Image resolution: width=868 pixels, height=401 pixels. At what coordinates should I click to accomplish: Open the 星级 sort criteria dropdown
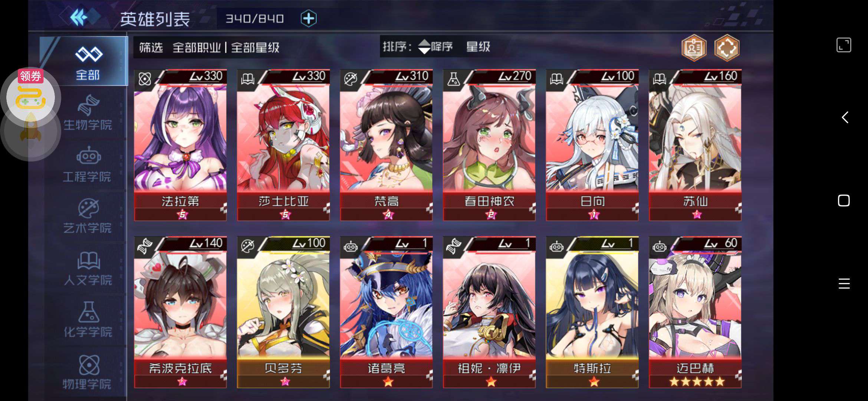pyautogui.click(x=478, y=47)
